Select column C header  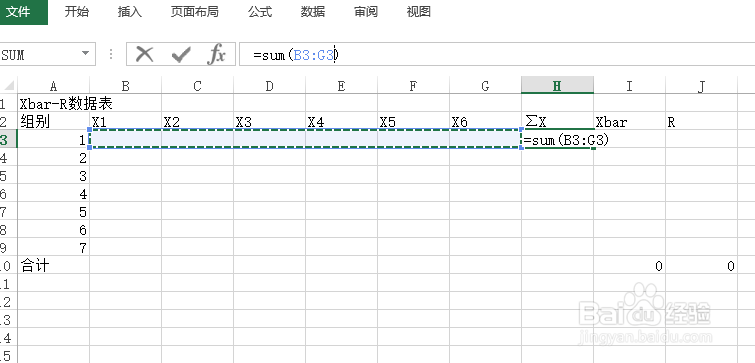point(197,86)
